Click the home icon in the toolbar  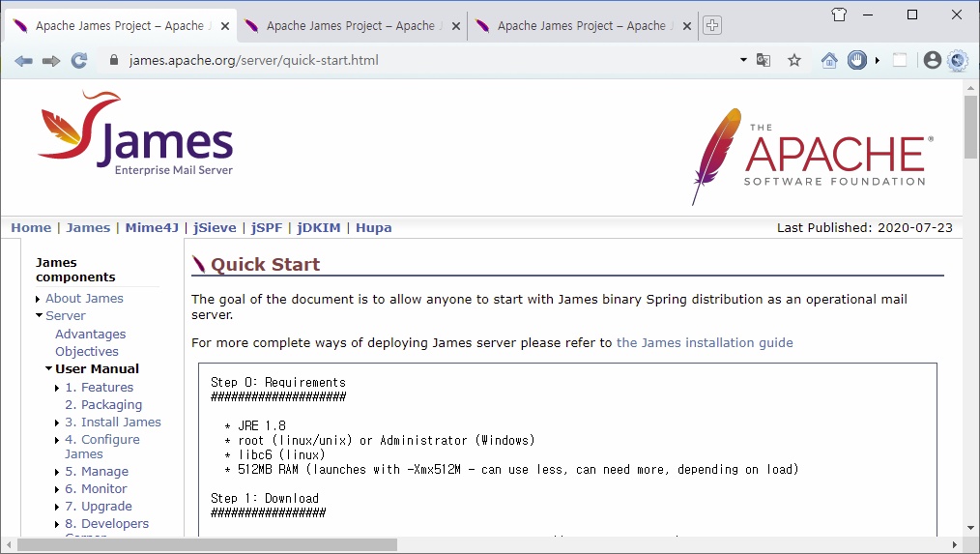tap(829, 61)
